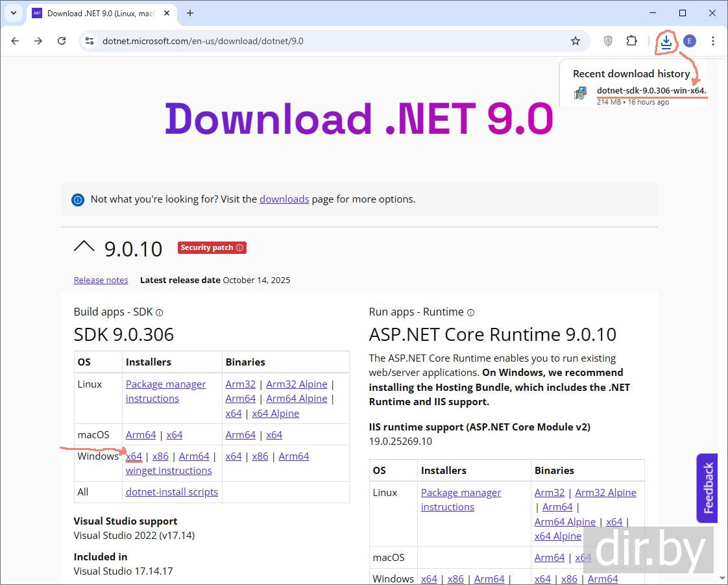728x585 pixels.
Task: Open the tab search dropdown arrow
Action: pyautogui.click(x=14, y=13)
